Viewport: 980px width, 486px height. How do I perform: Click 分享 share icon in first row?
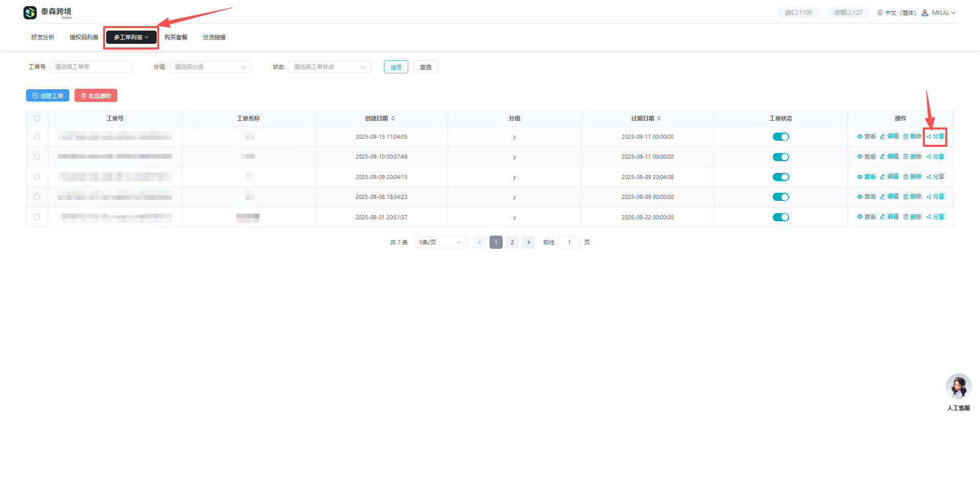[929, 137]
